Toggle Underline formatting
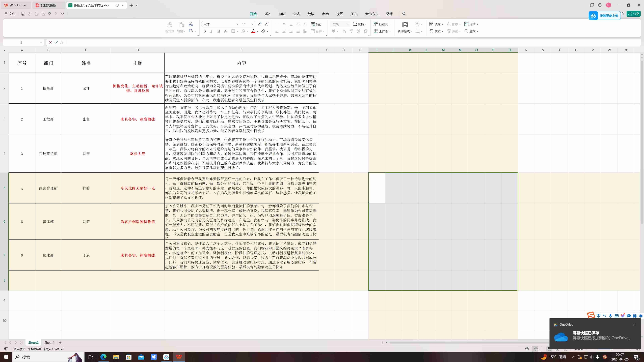 click(219, 31)
